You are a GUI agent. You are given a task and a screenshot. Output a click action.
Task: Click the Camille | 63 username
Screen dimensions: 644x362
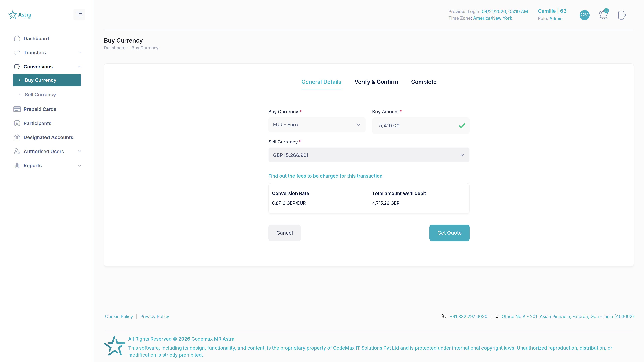click(552, 11)
